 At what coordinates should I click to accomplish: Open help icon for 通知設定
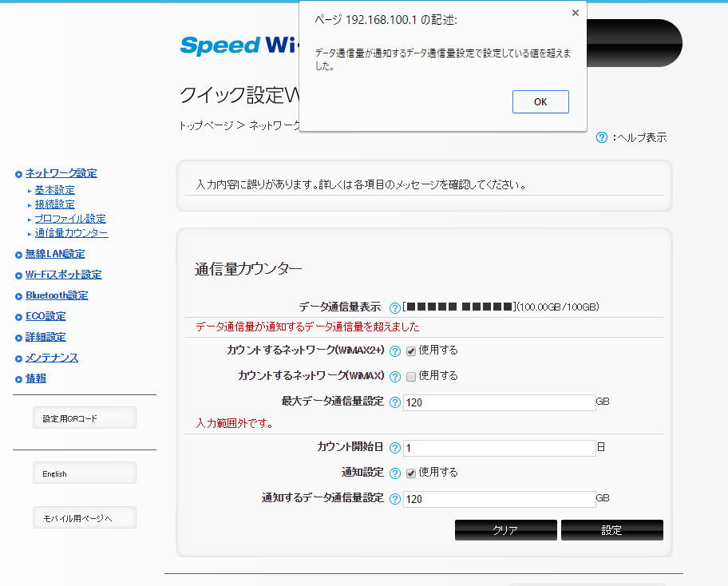tap(394, 473)
